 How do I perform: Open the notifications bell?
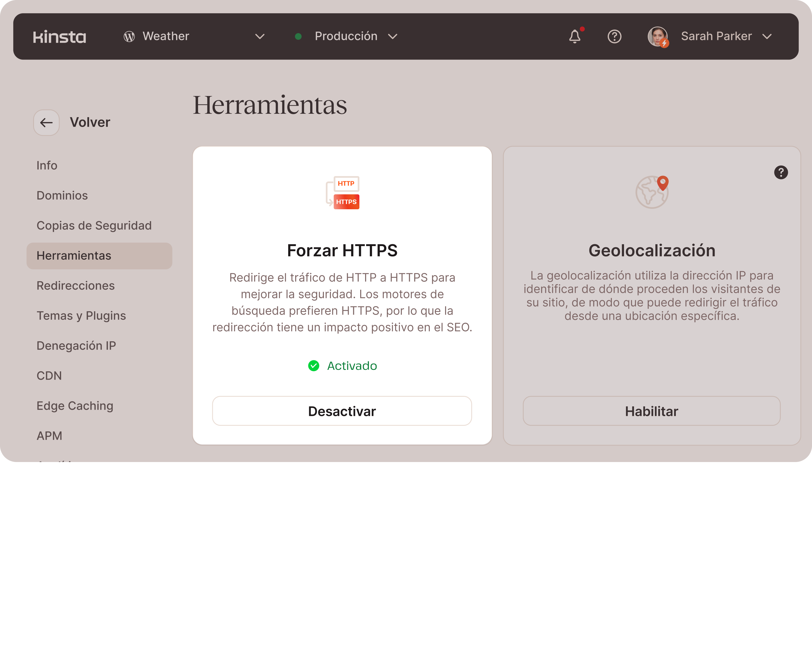tap(575, 37)
